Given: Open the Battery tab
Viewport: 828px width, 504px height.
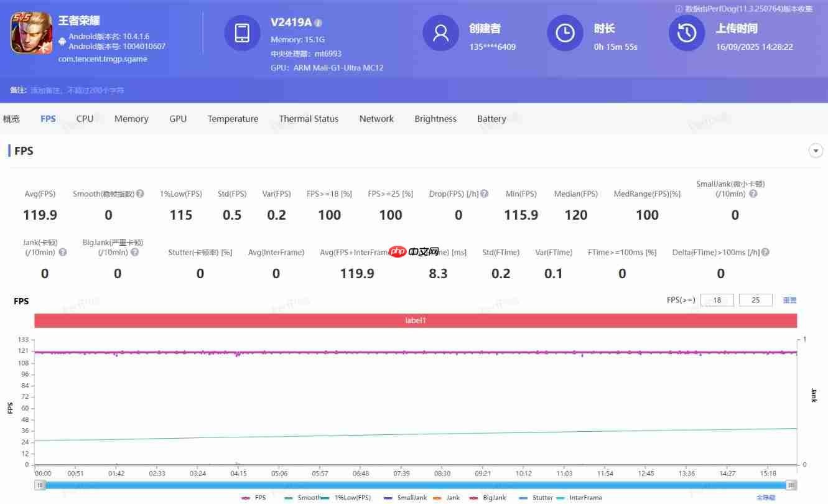Looking at the screenshot, I should tap(491, 118).
